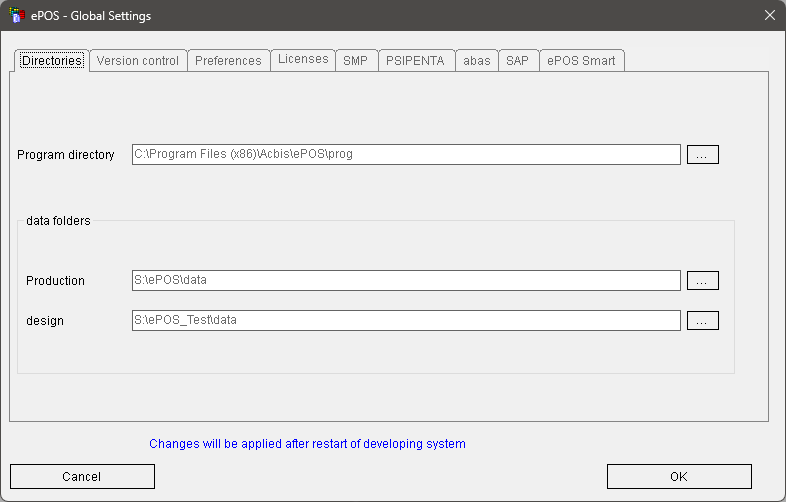786x502 pixels.
Task: Click the Program directory path field
Action: coord(406,154)
